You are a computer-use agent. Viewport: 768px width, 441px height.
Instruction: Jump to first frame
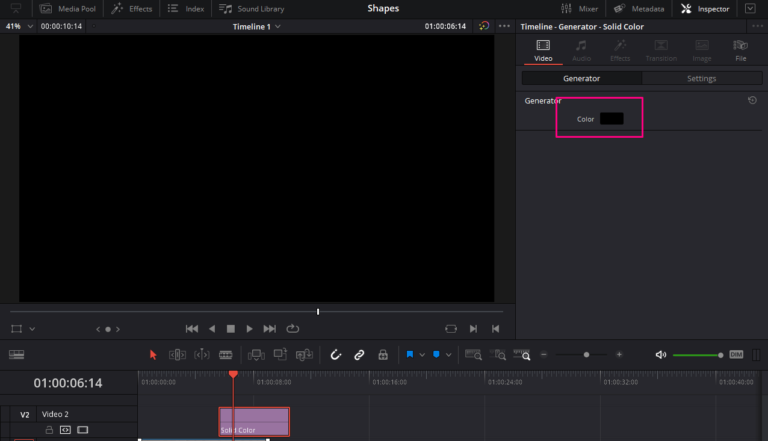192,329
